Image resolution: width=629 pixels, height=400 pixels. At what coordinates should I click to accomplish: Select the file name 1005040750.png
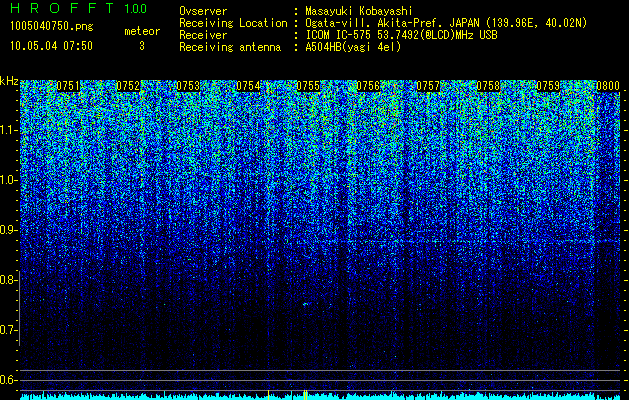52,27
